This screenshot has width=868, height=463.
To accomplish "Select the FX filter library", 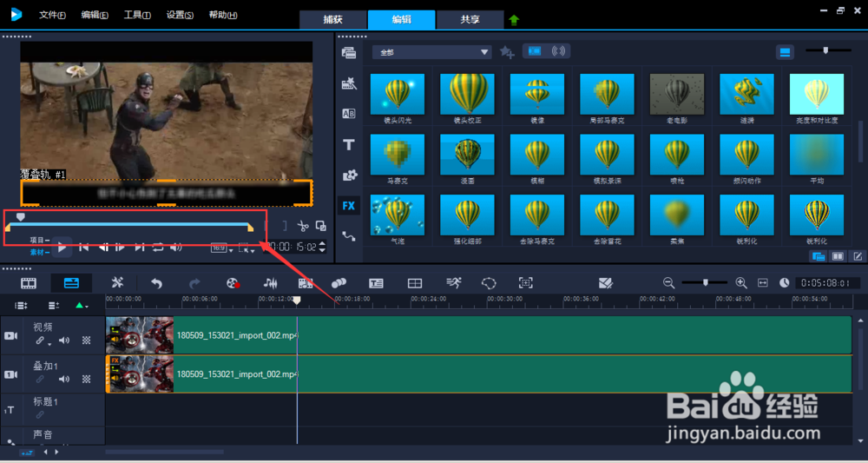I will (x=349, y=206).
